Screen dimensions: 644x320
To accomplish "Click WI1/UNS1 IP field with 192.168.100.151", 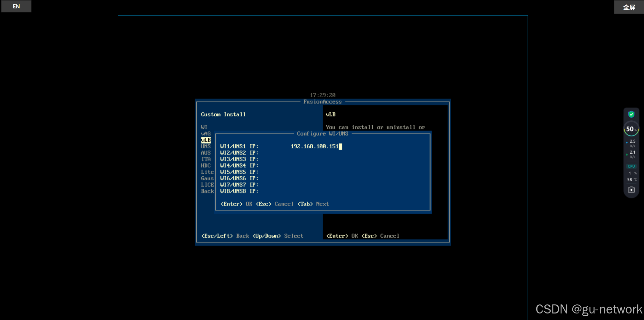I will 316,146.
